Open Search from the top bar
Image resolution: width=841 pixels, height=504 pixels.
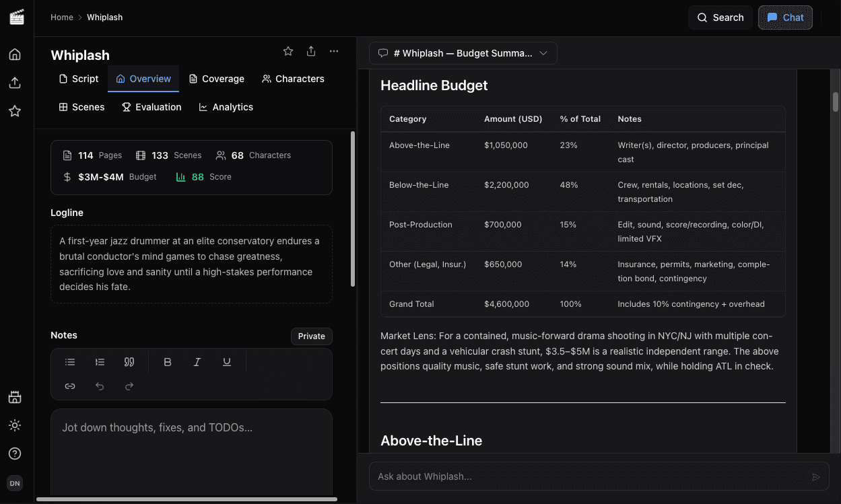(x=720, y=17)
